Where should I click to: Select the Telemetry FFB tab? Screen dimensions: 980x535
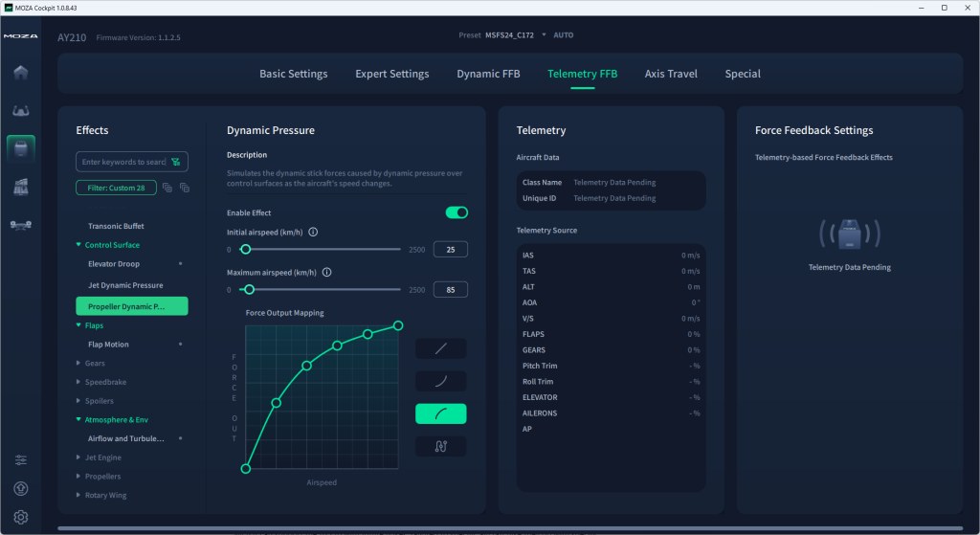pos(583,74)
